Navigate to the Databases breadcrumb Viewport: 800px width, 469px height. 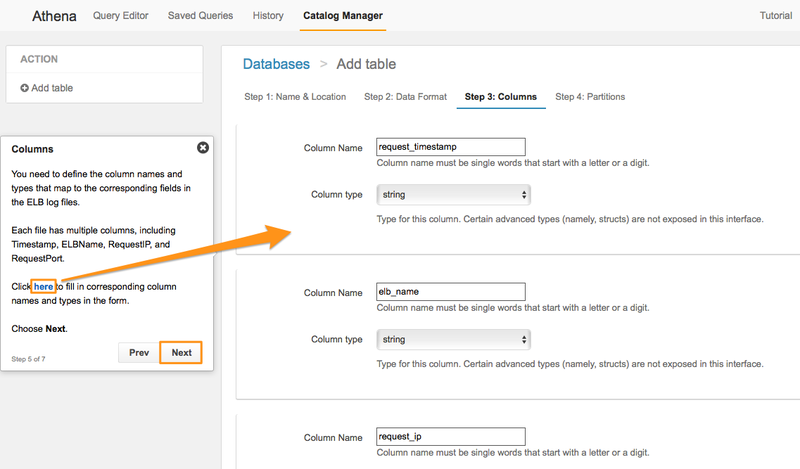[276, 64]
